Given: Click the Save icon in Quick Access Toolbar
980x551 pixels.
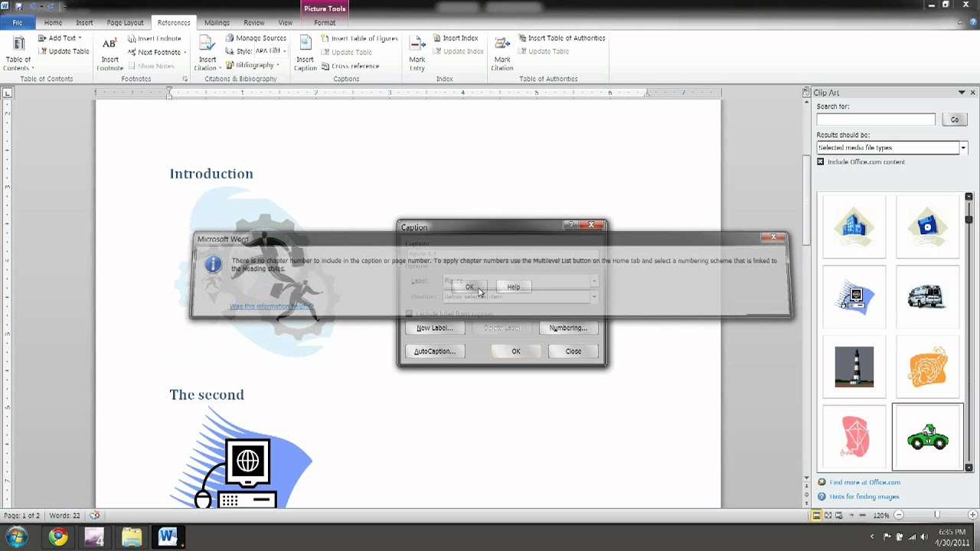Looking at the screenshot, I should click(20, 6).
